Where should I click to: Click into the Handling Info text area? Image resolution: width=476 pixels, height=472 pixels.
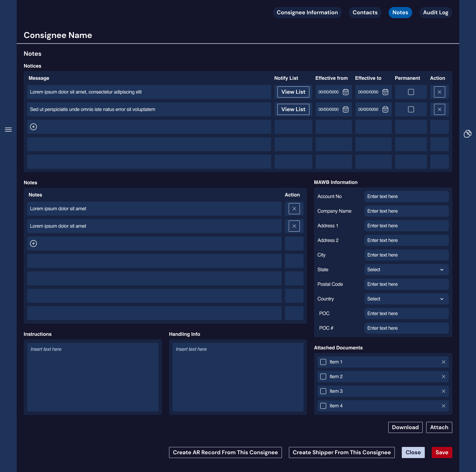click(238, 377)
